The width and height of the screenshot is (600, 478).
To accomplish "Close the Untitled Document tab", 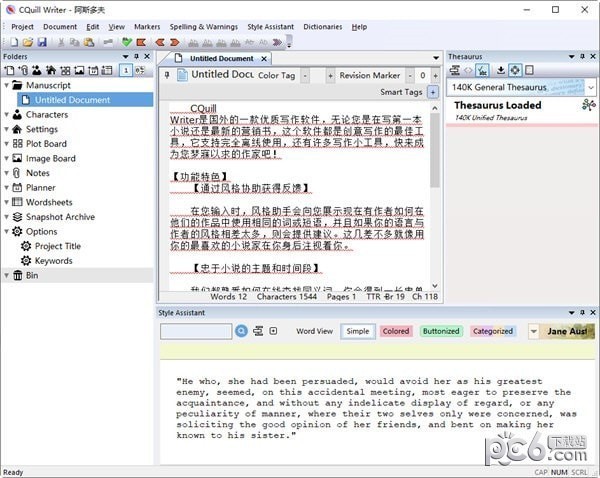I will [x=264, y=59].
